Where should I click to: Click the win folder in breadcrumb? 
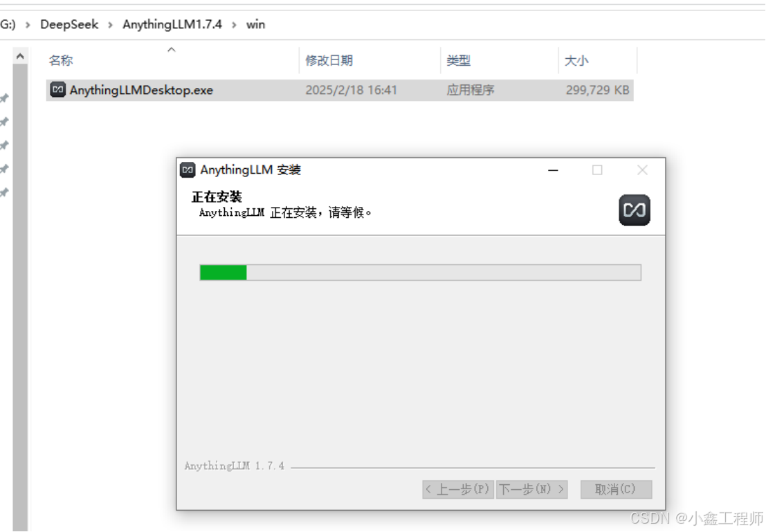pos(255,24)
